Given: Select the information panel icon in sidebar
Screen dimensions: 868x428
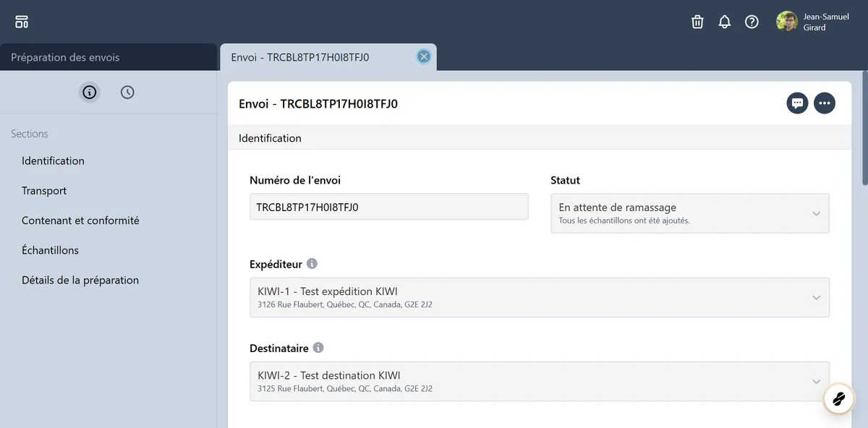Looking at the screenshot, I should click(90, 93).
